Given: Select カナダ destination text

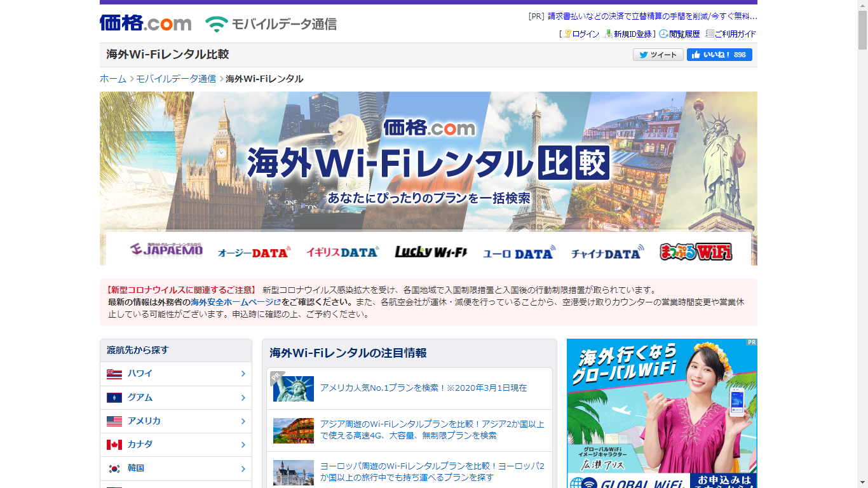Looking at the screenshot, I should [x=140, y=445].
